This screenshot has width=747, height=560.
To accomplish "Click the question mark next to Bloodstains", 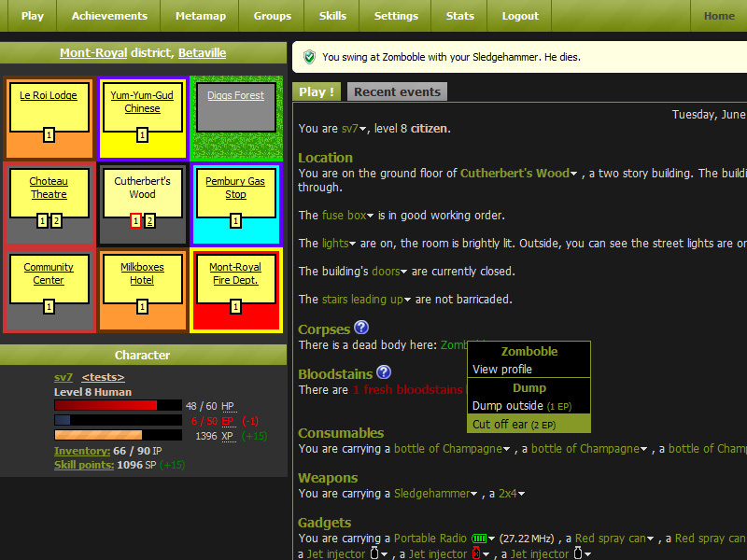I will [x=385, y=372].
